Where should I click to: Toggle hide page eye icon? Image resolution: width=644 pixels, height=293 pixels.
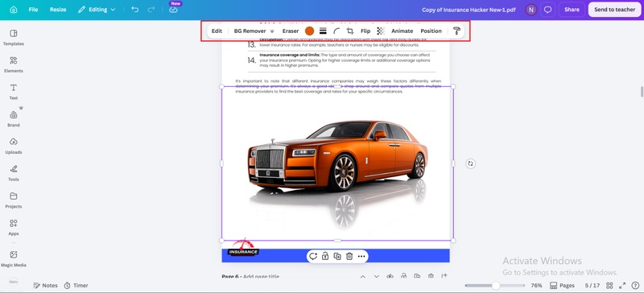click(x=390, y=276)
